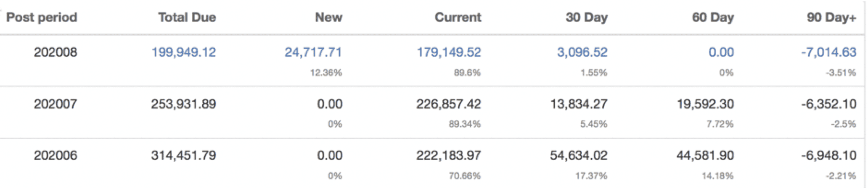Open the 24,717.71 New amount link
This screenshot has width=868, height=188.
(313, 52)
